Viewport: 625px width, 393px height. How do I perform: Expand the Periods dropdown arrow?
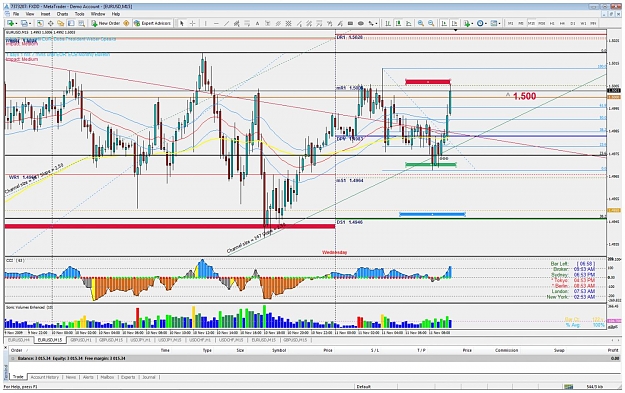486,23
